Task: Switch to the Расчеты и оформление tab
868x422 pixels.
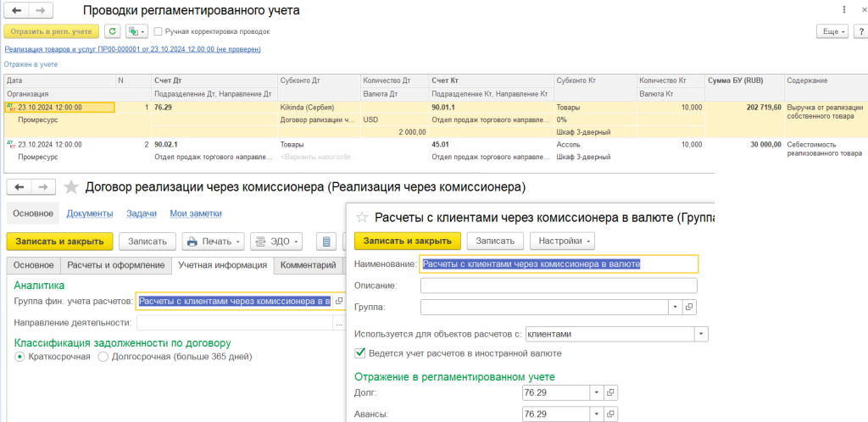Action: point(116,265)
